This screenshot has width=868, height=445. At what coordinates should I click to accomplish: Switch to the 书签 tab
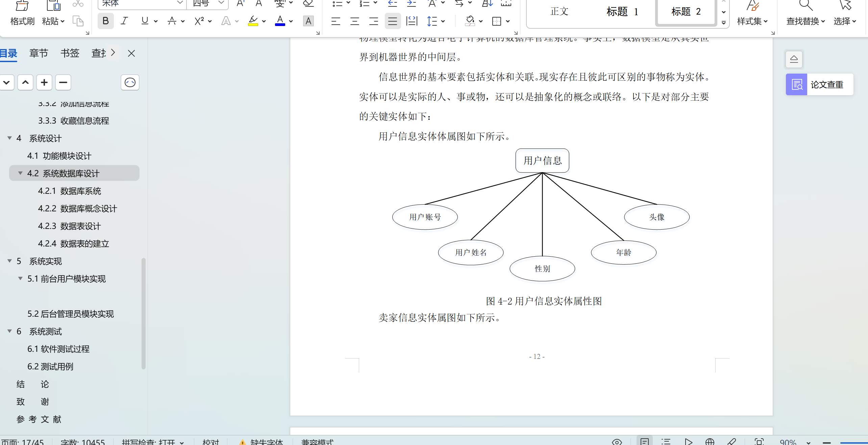(70, 53)
